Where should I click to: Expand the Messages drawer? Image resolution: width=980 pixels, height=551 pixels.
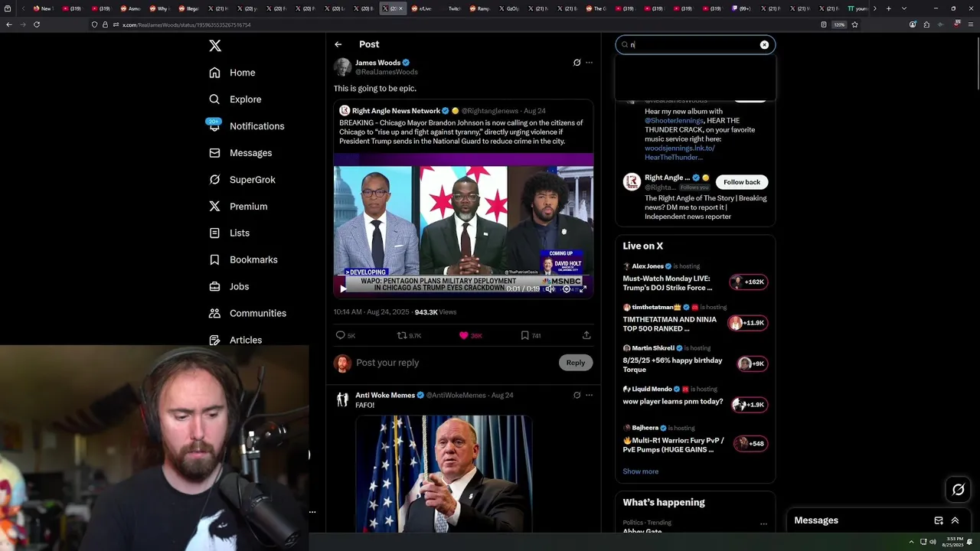click(x=955, y=520)
